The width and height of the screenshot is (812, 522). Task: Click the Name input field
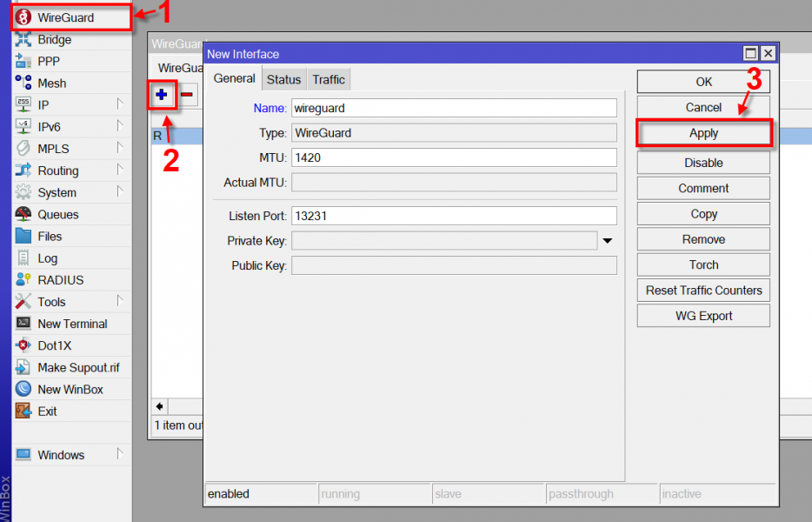tap(454, 108)
